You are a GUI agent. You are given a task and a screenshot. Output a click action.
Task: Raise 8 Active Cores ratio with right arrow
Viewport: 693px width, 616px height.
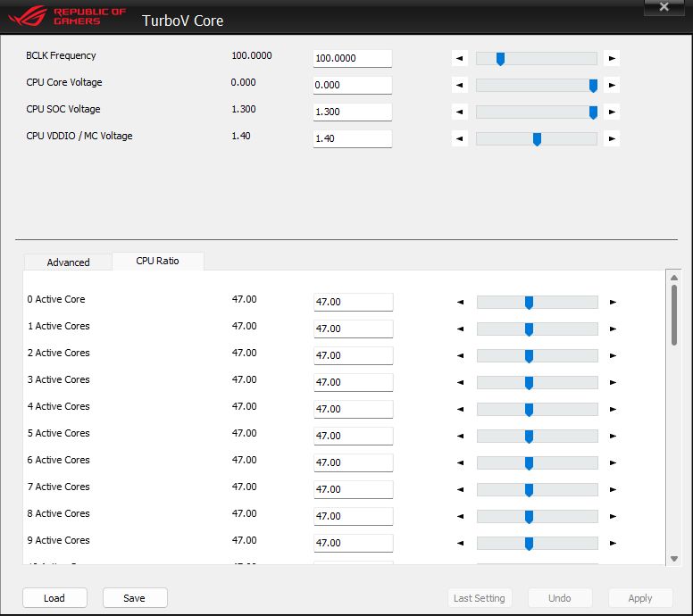click(613, 517)
